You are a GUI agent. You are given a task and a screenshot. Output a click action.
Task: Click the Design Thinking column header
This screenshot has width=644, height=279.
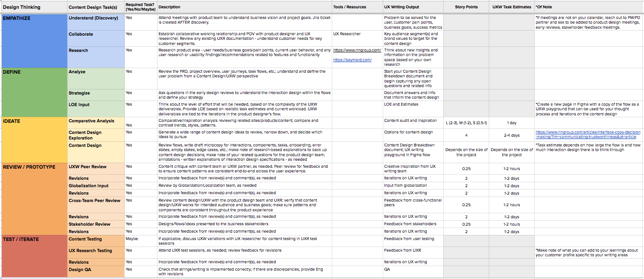click(x=22, y=7)
